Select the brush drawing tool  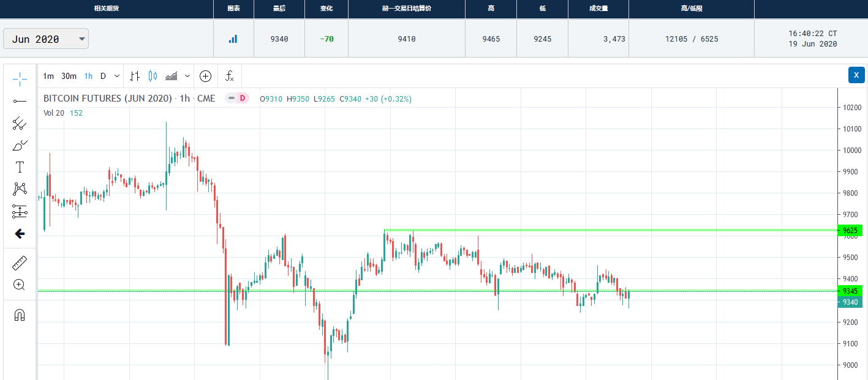pos(20,146)
